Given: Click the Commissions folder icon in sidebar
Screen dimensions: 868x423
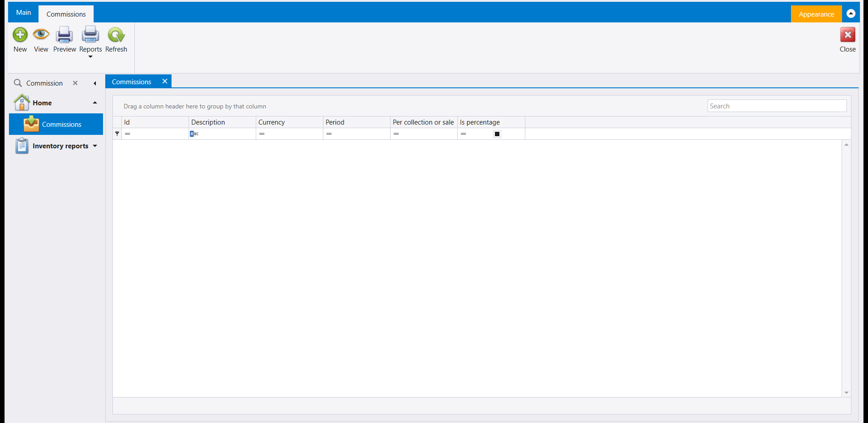Looking at the screenshot, I should [x=31, y=124].
